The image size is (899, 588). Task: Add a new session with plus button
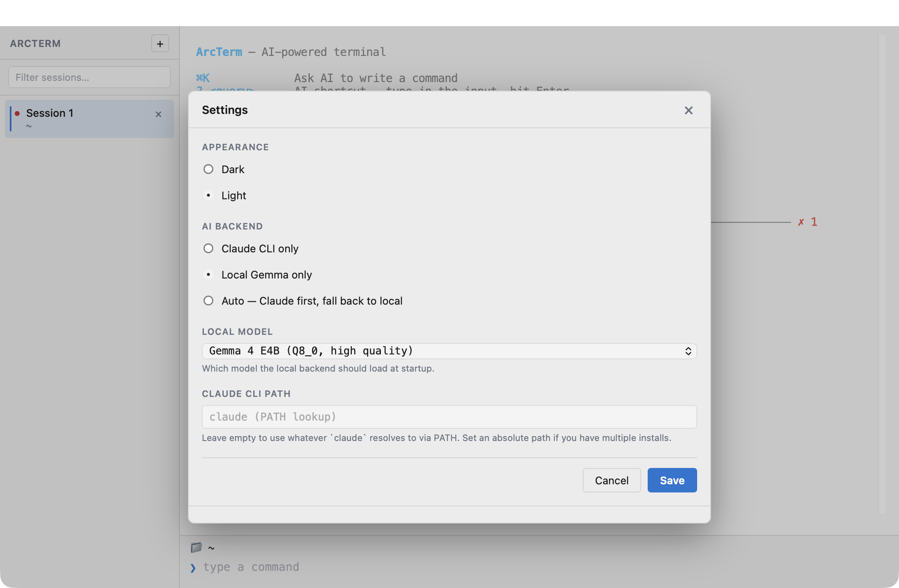coord(160,44)
